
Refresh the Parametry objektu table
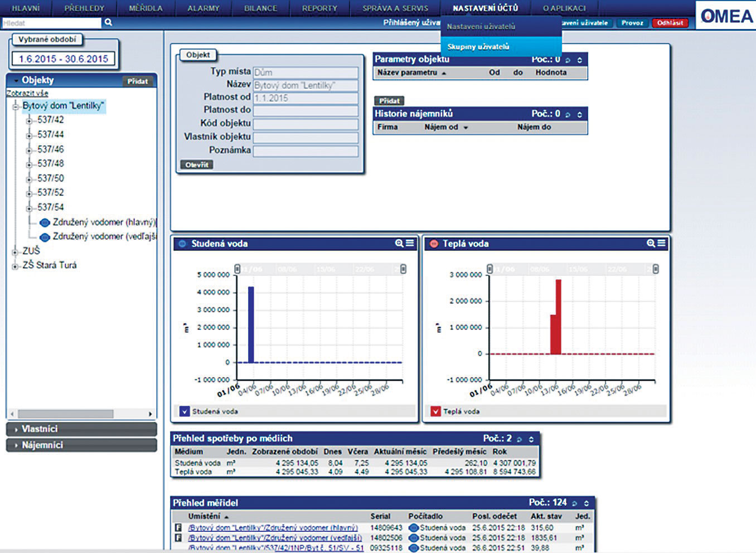click(x=568, y=60)
